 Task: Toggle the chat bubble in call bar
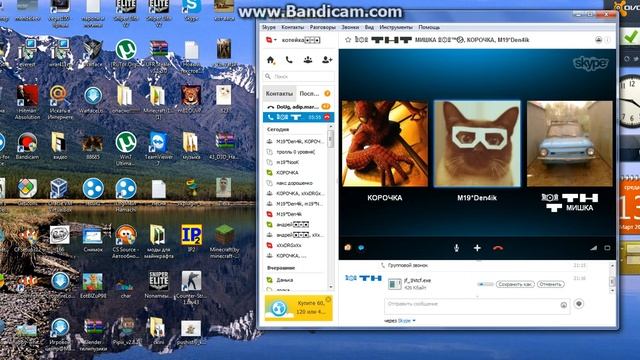(361, 247)
